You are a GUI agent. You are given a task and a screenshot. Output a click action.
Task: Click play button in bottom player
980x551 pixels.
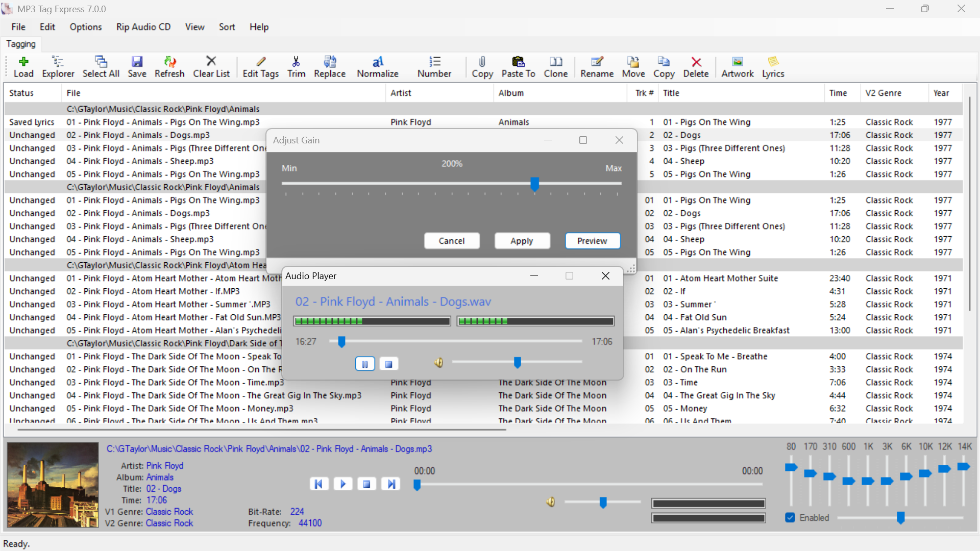pyautogui.click(x=343, y=484)
